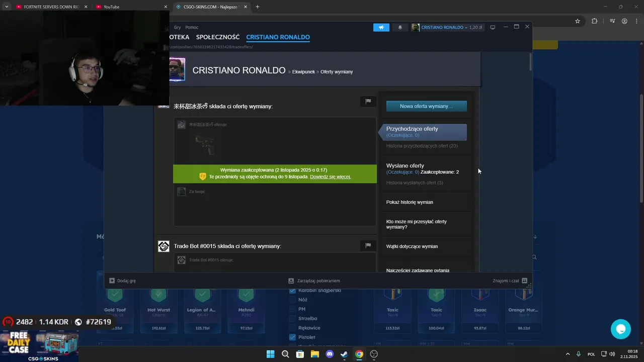Show hidden system tray icons
Screen dimensions: 644x362
point(568,354)
